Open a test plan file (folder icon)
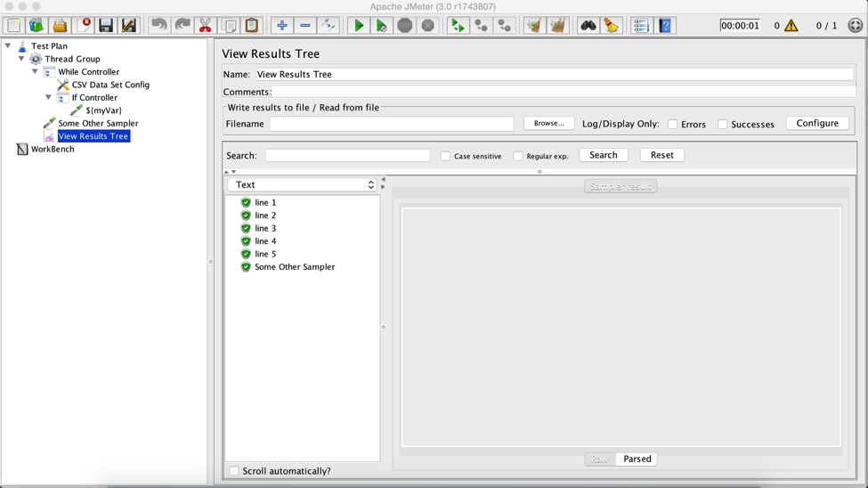This screenshot has width=868, height=488. click(x=60, y=26)
